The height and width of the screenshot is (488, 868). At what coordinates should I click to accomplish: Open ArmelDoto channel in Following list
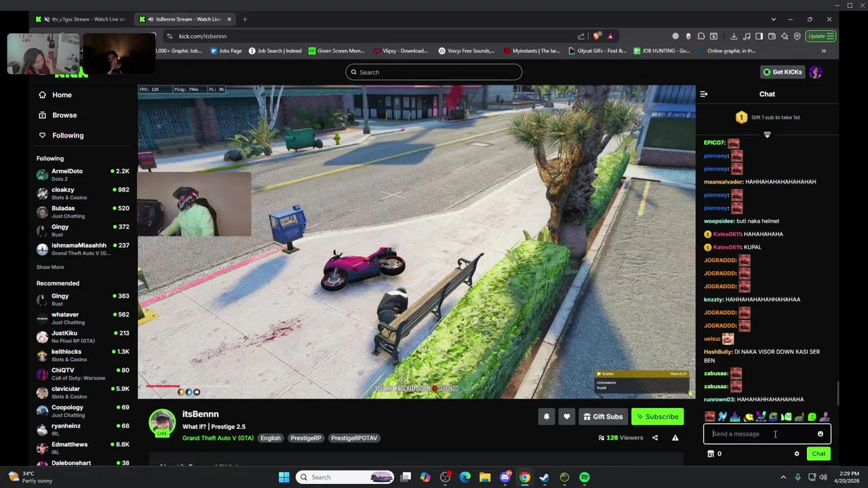point(83,175)
